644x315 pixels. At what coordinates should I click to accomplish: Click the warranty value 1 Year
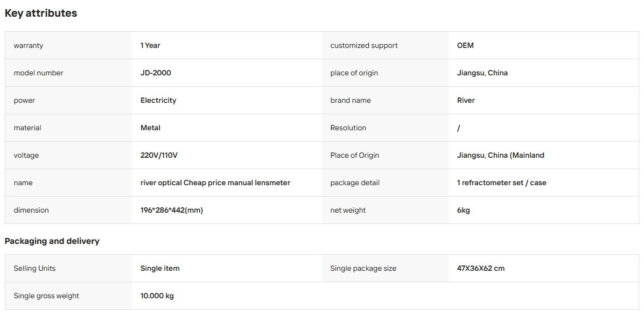tap(150, 46)
